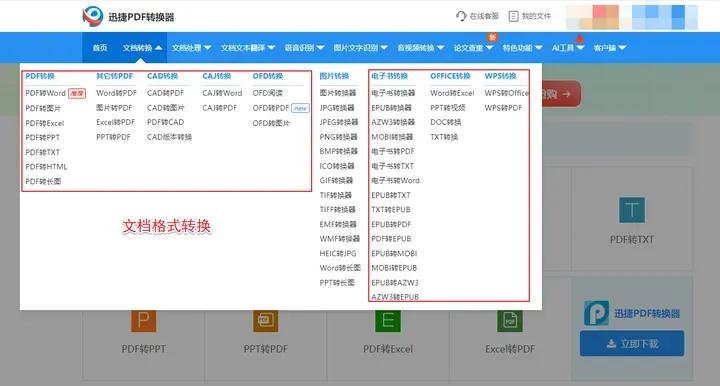Click the 电子书转换 column heading
Screen dimensions: 720x386
(389, 76)
